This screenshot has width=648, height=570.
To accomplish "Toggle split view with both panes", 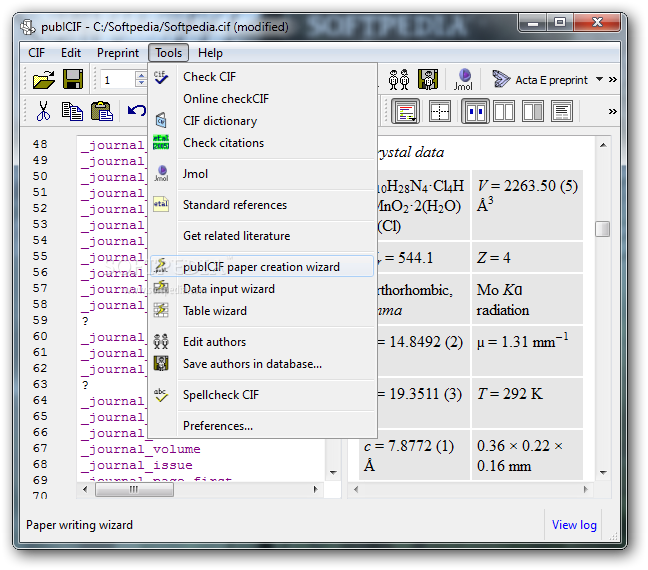I will coord(475,111).
